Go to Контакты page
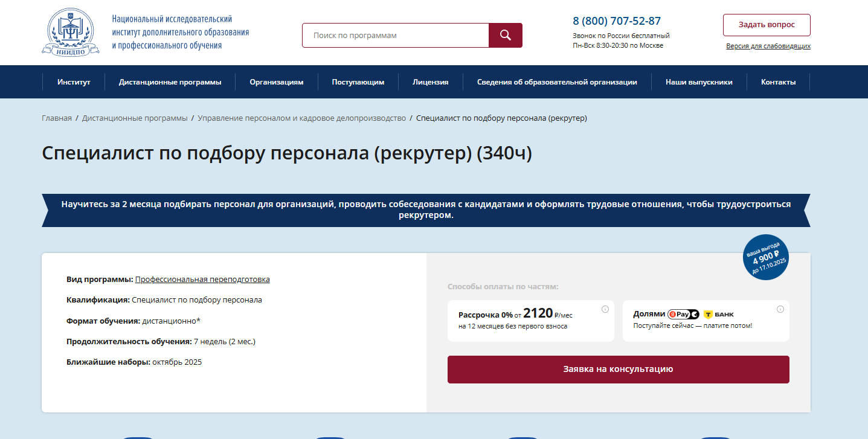The height and width of the screenshot is (439, 868). click(x=778, y=82)
